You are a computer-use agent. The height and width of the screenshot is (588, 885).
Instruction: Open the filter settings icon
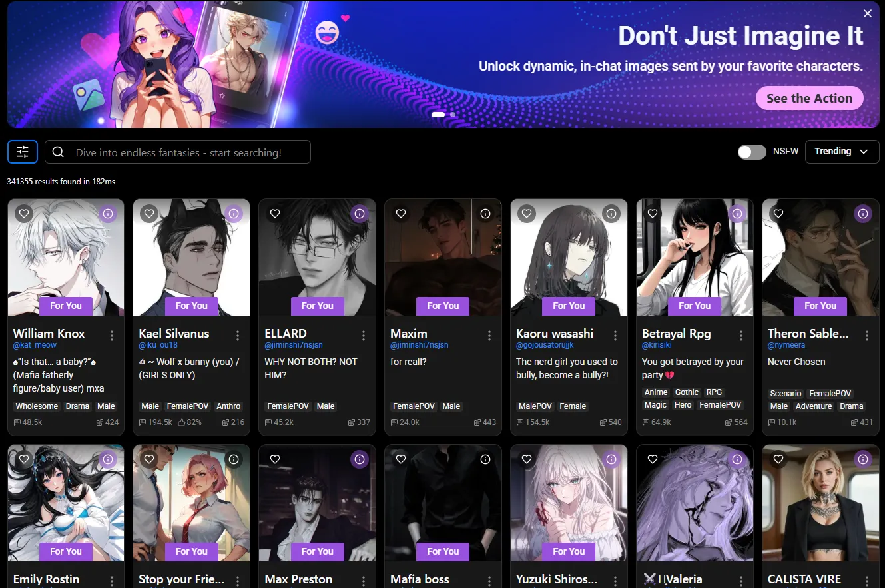tap(23, 152)
